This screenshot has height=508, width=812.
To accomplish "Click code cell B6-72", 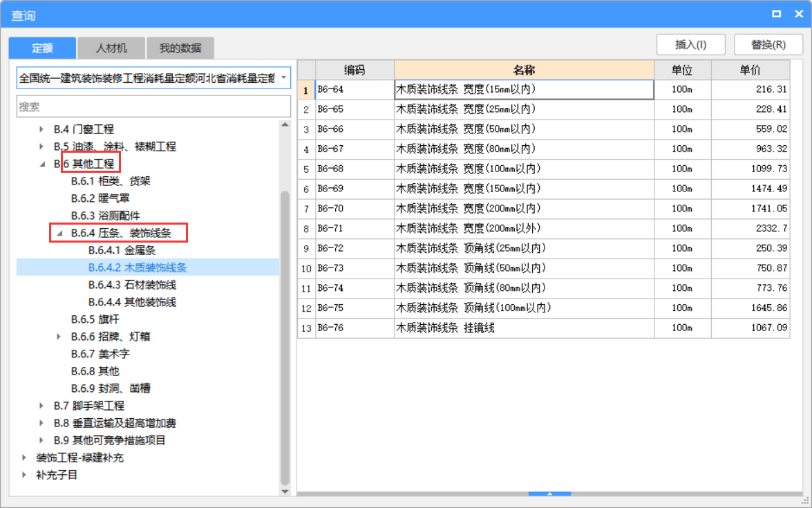I will pos(355,248).
